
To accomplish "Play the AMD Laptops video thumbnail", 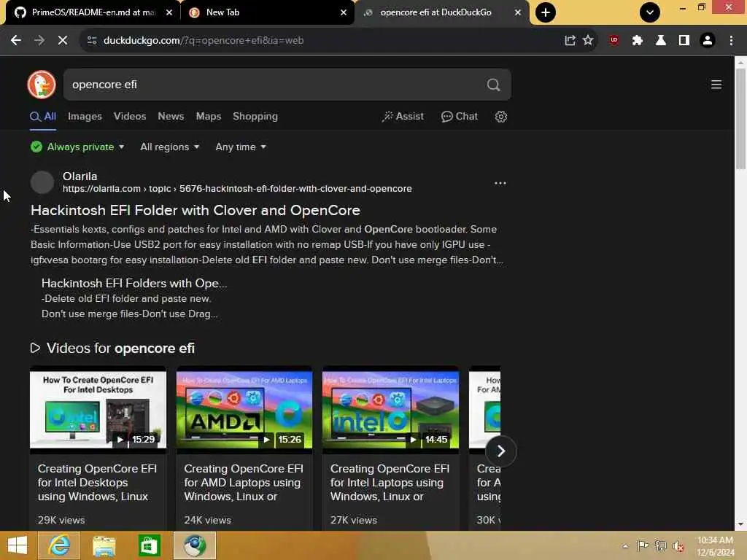I will (x=244, y=409).
